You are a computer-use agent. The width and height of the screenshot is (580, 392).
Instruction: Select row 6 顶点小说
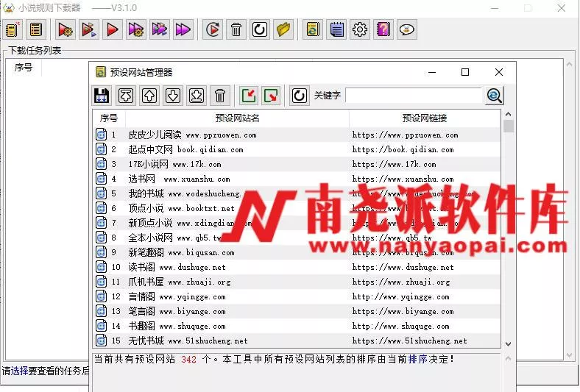tap(297, 208)
